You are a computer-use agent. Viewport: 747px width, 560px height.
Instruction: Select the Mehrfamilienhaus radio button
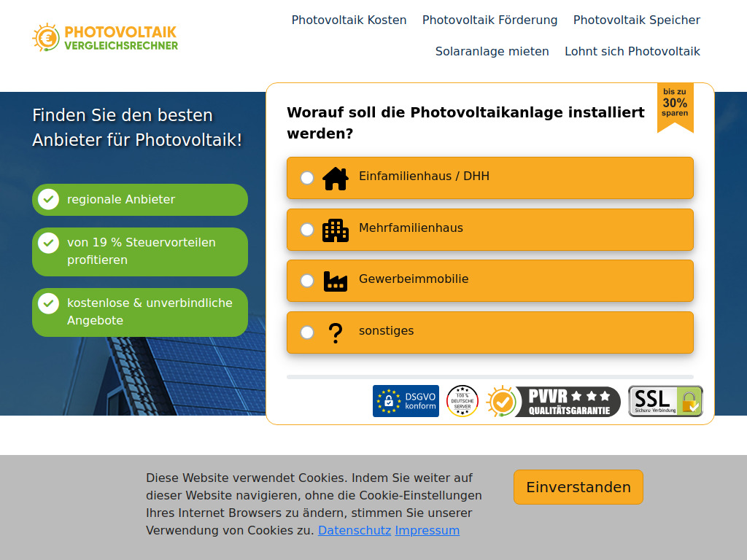(x=307, y=229)
